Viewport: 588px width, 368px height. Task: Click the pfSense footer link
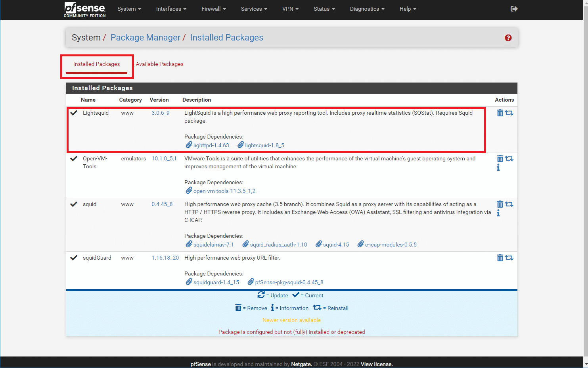201,364
